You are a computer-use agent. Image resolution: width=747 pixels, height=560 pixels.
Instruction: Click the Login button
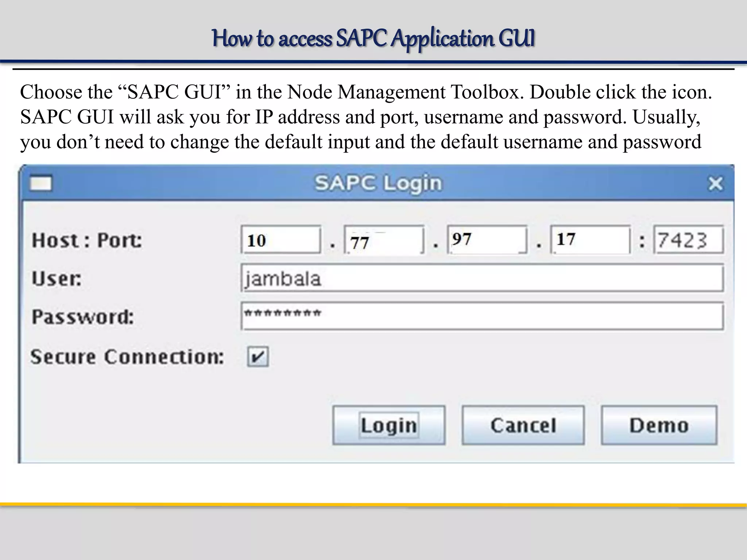(389, 425)
